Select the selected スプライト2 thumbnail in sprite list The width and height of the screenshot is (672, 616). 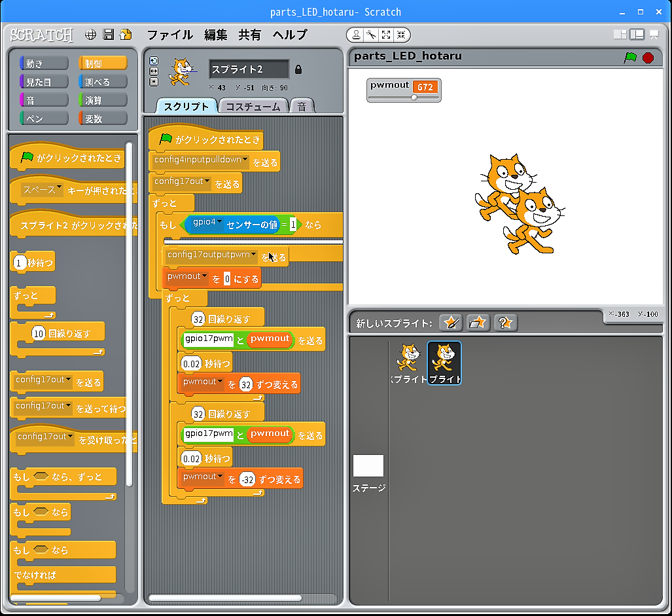444,363
